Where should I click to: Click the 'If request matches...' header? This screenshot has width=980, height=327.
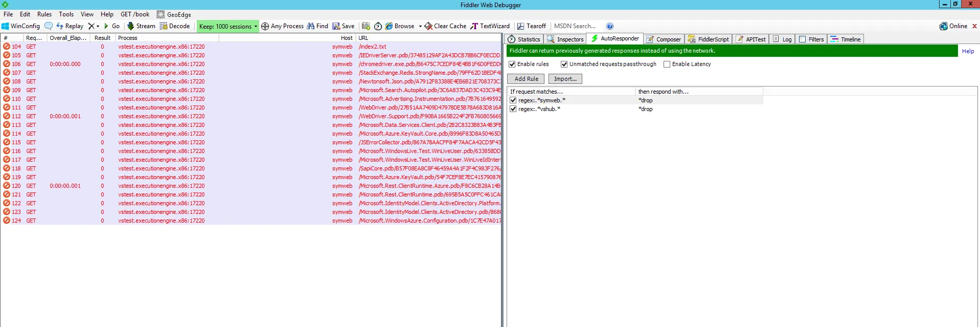(x=571, y=92)
